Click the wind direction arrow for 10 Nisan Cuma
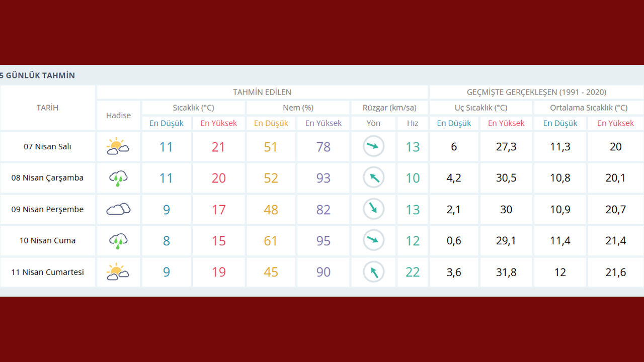644x362 pixels. [x=373, y=240]
